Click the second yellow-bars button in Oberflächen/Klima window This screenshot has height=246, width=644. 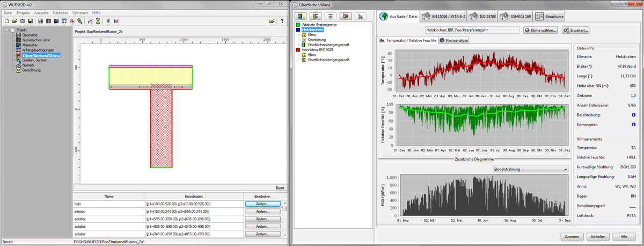click(316, 16)
